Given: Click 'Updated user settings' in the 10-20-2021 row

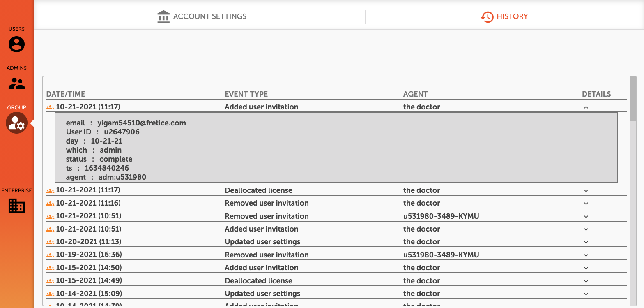Looking at the screenshot, I should coord(263,242).
